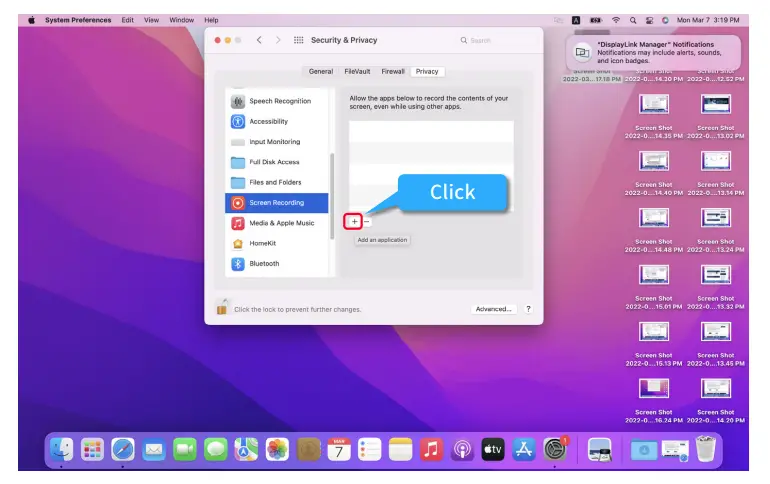Open Maps from the Dock
The height and width of the screenshot is (484, 770).
pyautogui.click(x=246, y=449)
